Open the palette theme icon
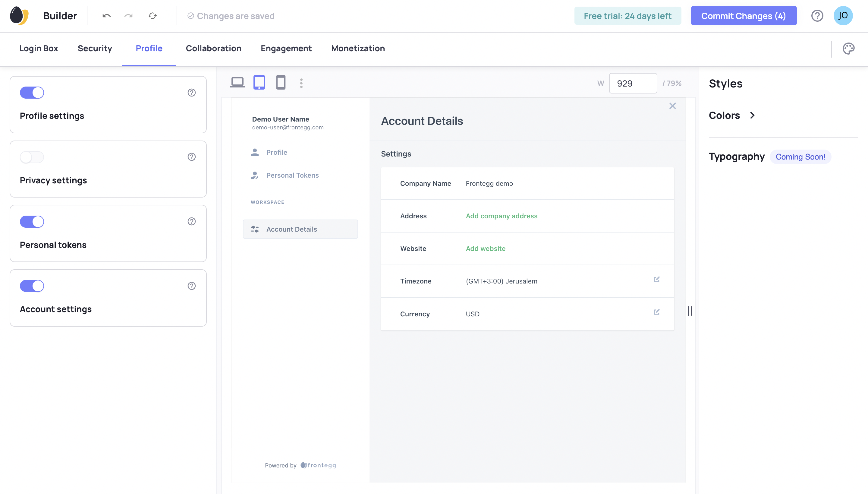The image size is (868, 494). [x=848, y=49]
